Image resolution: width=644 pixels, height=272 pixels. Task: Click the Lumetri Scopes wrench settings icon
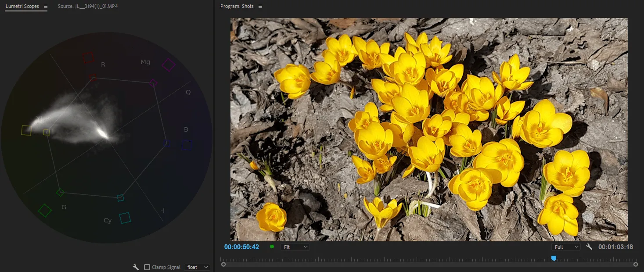click(x=136, y=267)
